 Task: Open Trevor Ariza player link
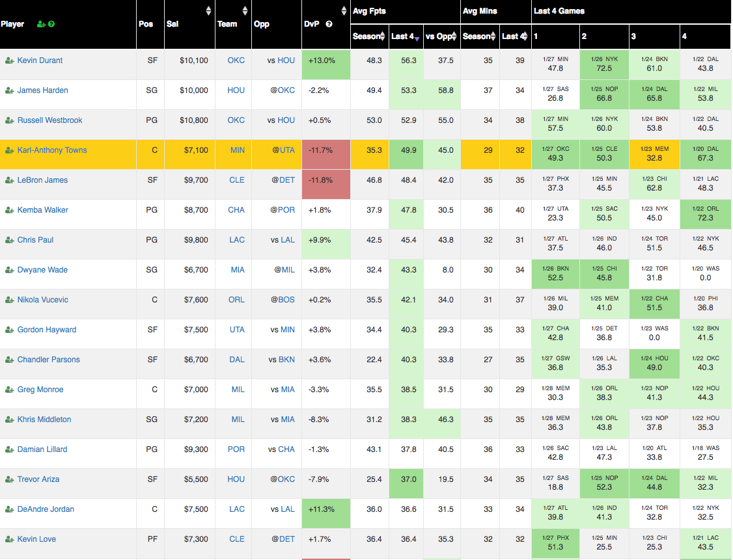38,479
